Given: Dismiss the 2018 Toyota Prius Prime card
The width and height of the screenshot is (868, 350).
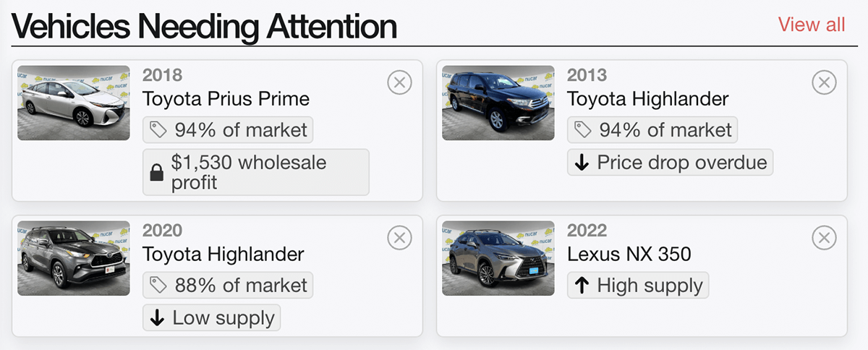Looking at the screenshot, I should 399,82.
